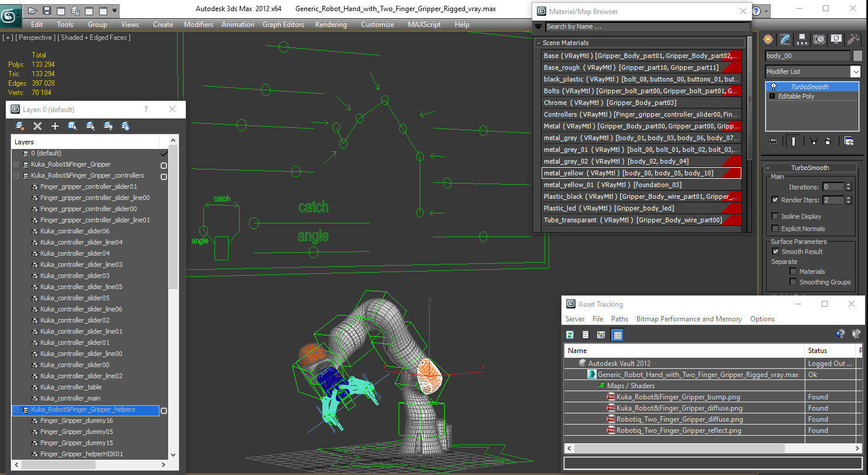The image size is (868, 475).
Task: Click Name column header in Asset Tracking
Action: (x=685, y=351)
